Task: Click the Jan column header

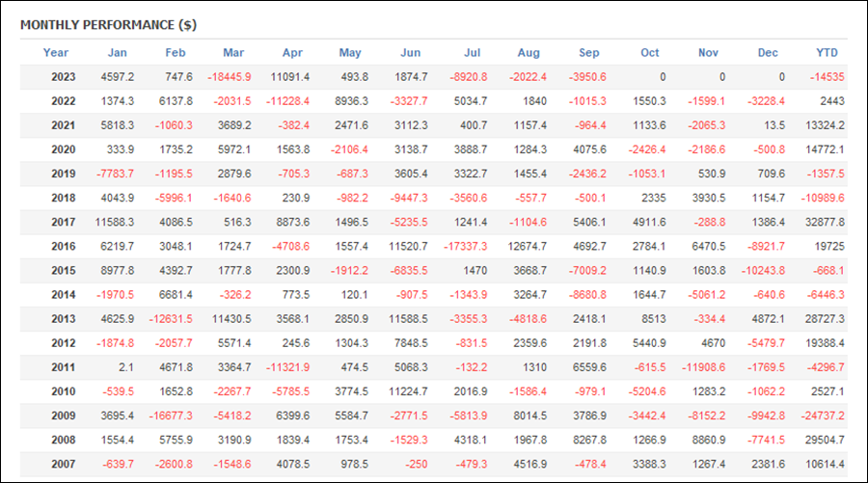Action: pos(117,53)
